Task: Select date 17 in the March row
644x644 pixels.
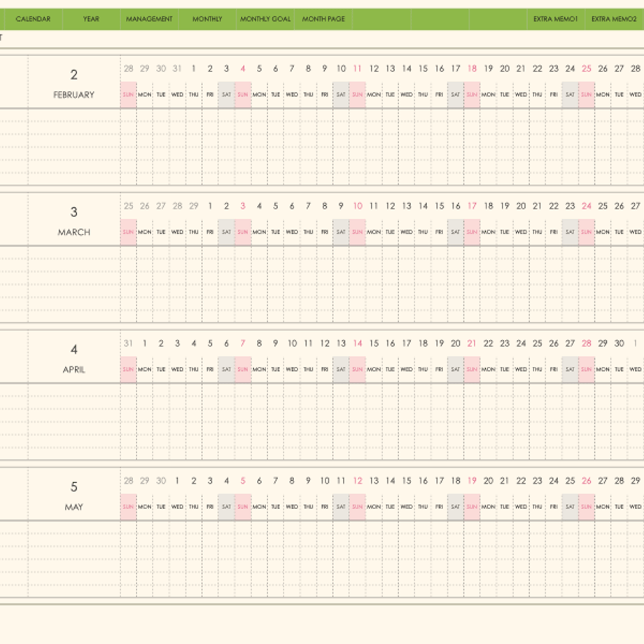Action: click(472, 206)
